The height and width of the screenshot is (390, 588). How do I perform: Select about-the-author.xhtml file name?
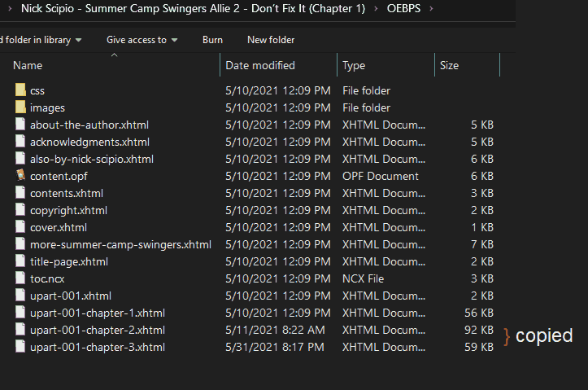pyautogui.click(x=89, y=125)
